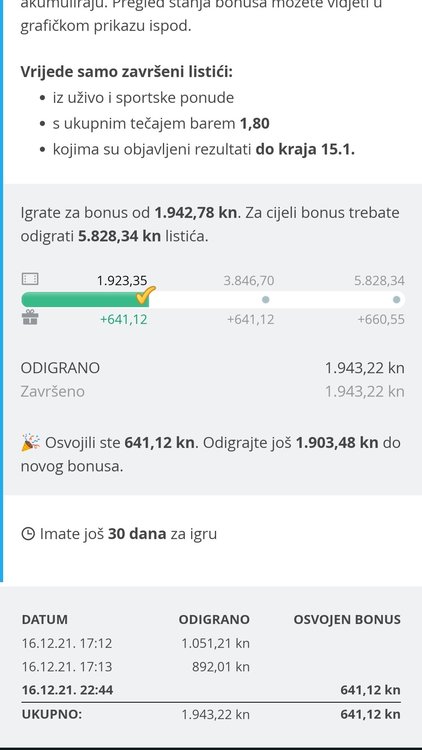
Task: Click the OSVOJEN BONUS column header
Action: [347, 619]
